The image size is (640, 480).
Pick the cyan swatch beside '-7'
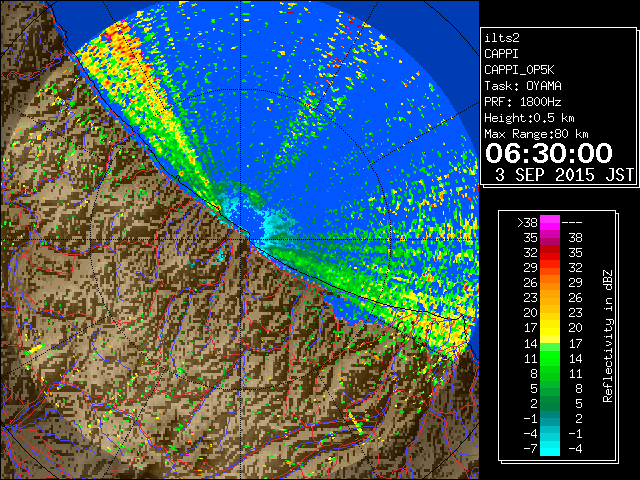coord(550,449)
